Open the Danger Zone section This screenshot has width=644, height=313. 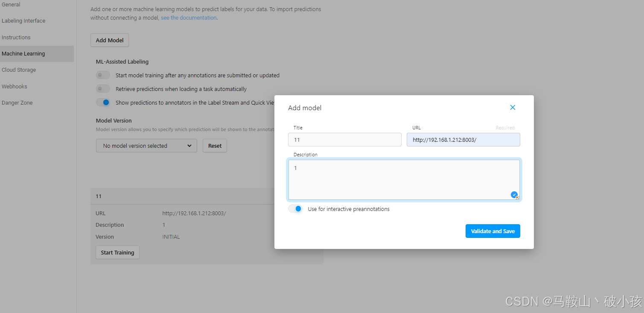pos(17,102)
